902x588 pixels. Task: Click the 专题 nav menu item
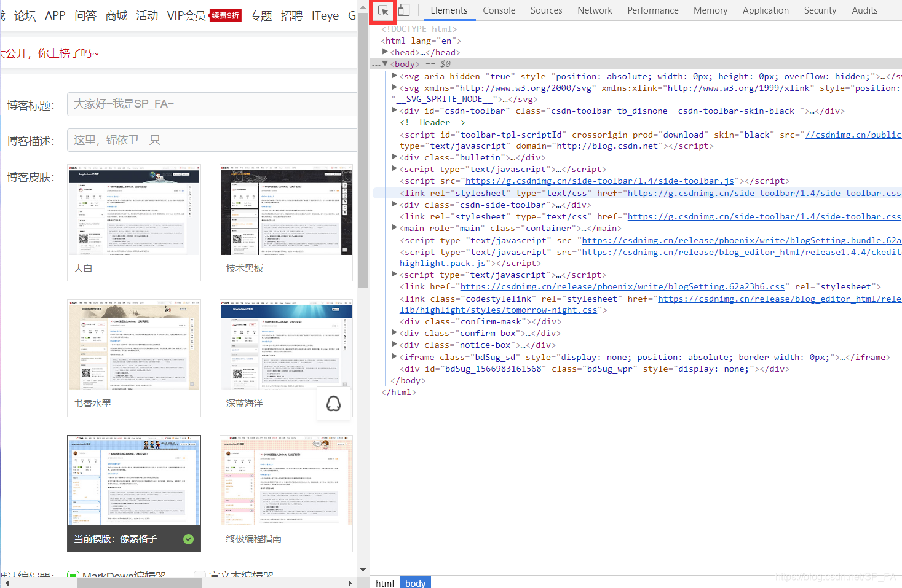(261, 15)
